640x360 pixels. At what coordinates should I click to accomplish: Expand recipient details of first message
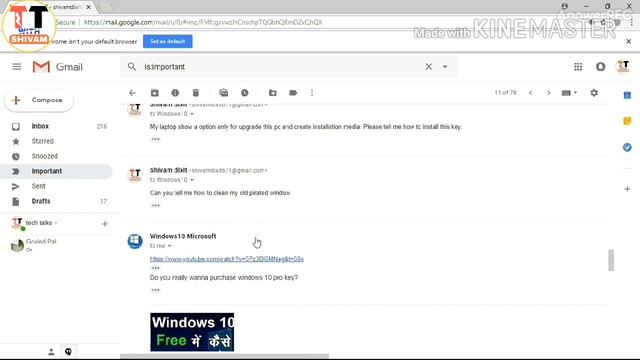coord(192,114)
